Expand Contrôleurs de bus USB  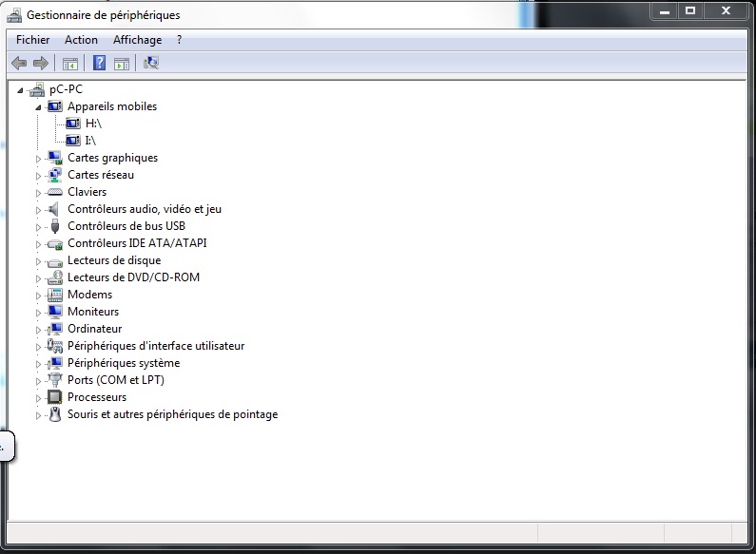coord(38,227)
